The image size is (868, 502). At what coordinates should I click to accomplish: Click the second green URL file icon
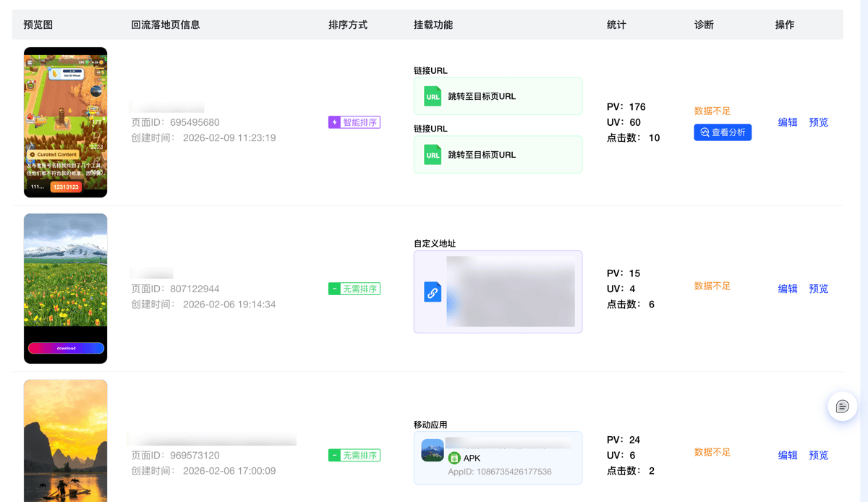433,155
